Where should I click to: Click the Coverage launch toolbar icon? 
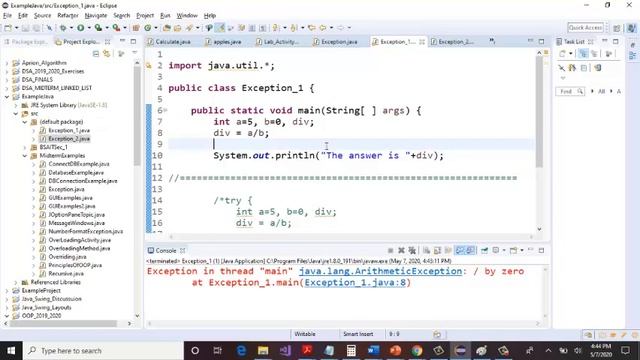click(x=98, y=28)
